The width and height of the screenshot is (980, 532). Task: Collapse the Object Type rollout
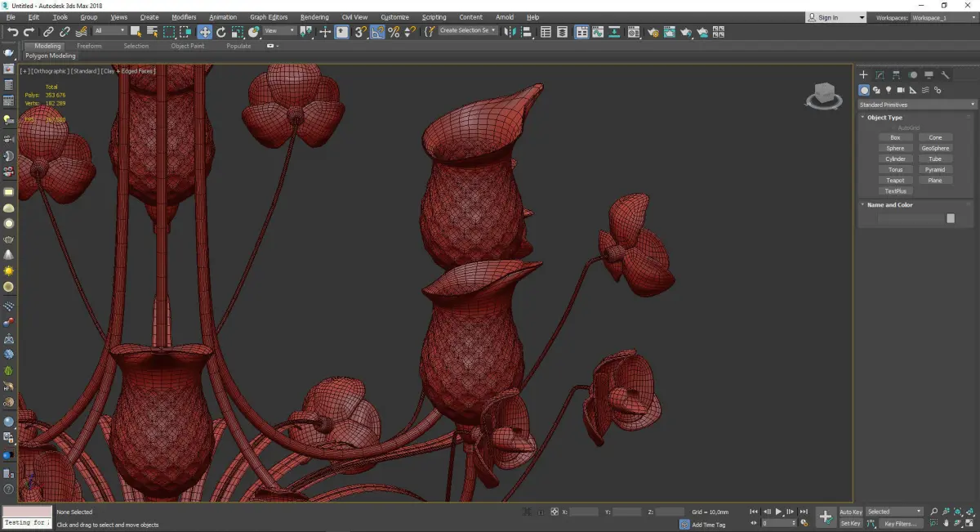[x=884, y=118]
